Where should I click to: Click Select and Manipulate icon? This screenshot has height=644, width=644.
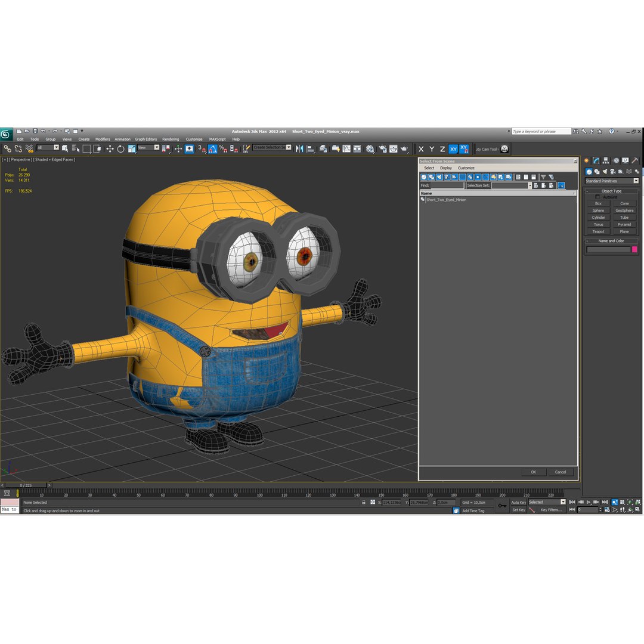pyautogui.click(x=178, y=148)
